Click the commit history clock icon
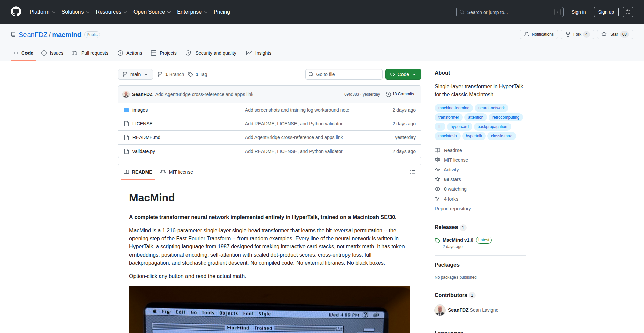 (388, 94)
